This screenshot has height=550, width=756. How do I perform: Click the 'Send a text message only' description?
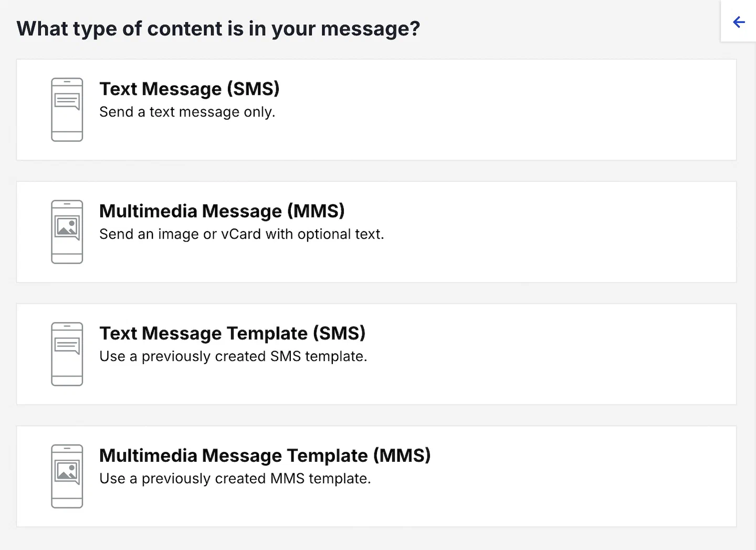coord(187,112)
